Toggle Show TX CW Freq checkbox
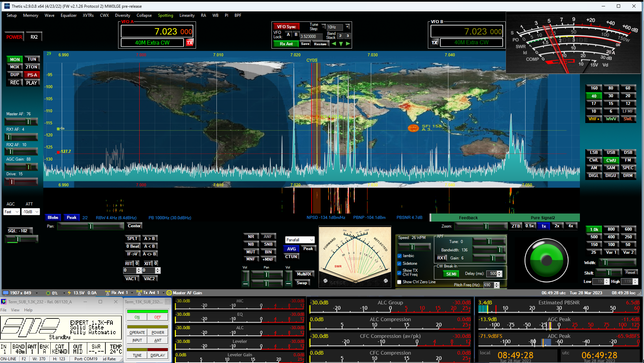Screen dimensions: 644x363 click(399, 273)
